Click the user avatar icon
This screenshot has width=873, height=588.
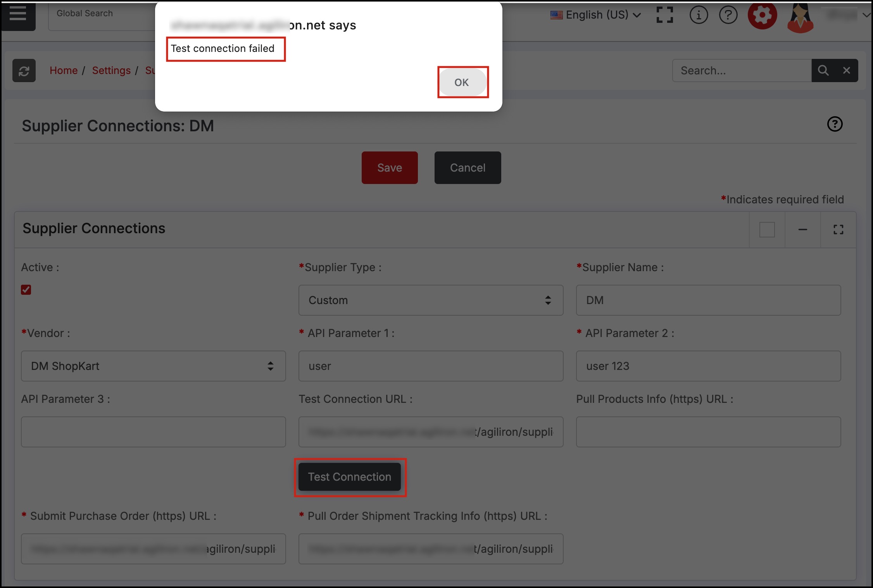(x=800, y=17)
